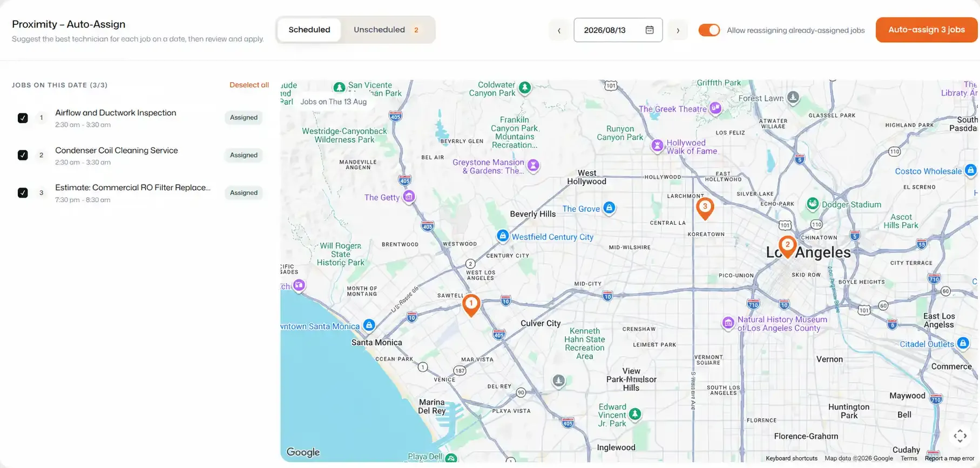
Task: Click Hollywood Walk of Fame marker
Action: coord(657,145)
